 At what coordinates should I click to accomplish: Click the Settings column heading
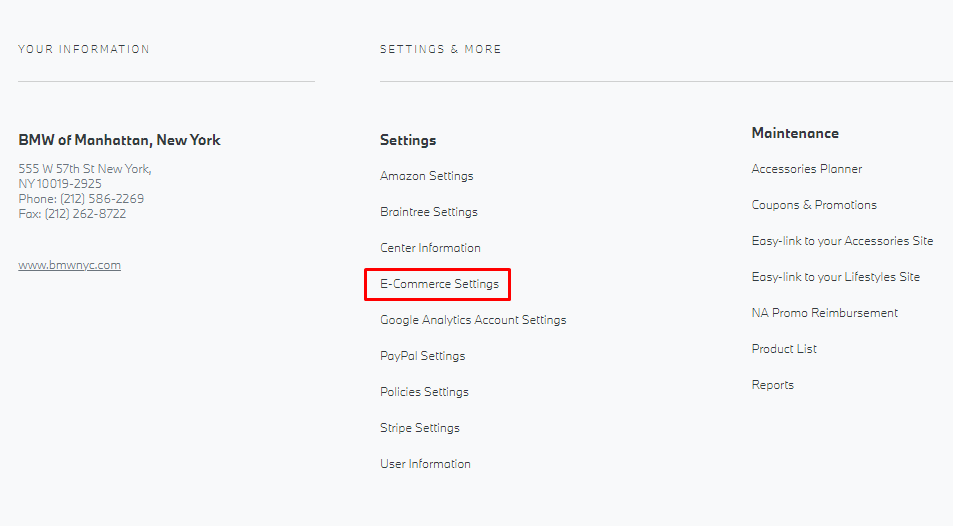[408, 140]
